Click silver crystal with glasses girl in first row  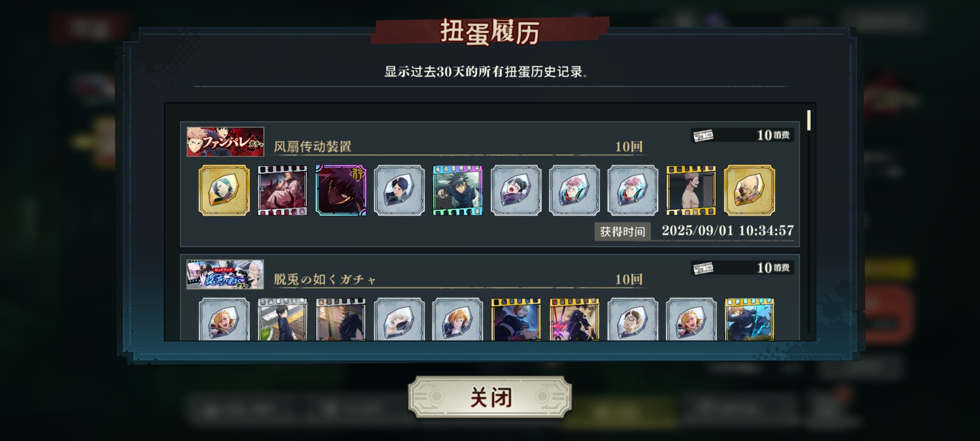pyautogui.click(x=516, y=190)
